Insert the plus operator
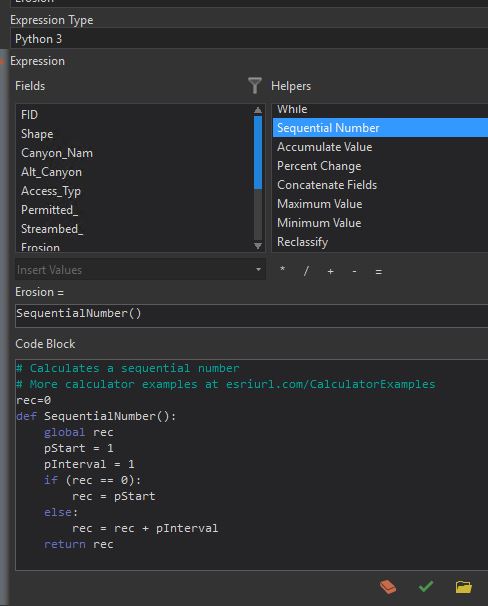Screen dimensions: 488x606 [330, 271]
